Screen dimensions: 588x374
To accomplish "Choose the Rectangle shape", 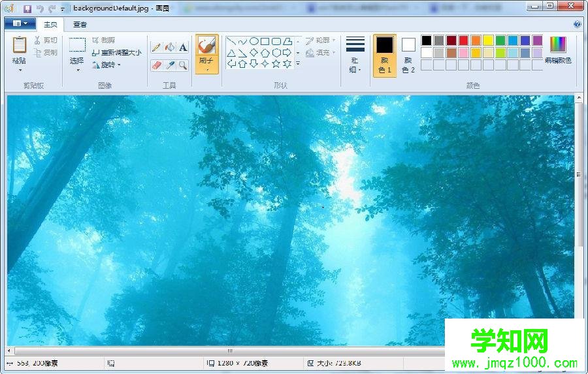I will pos(265,41).
